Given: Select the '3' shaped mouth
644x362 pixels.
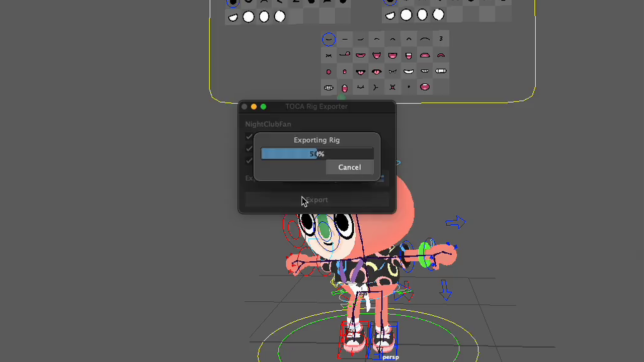Looking at the screenshot, I should (441, 39).
